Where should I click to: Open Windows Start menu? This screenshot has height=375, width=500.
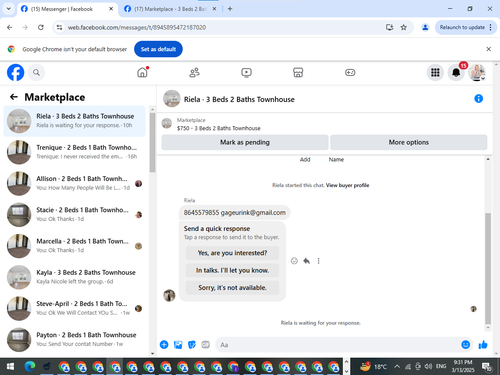[10, 367]
